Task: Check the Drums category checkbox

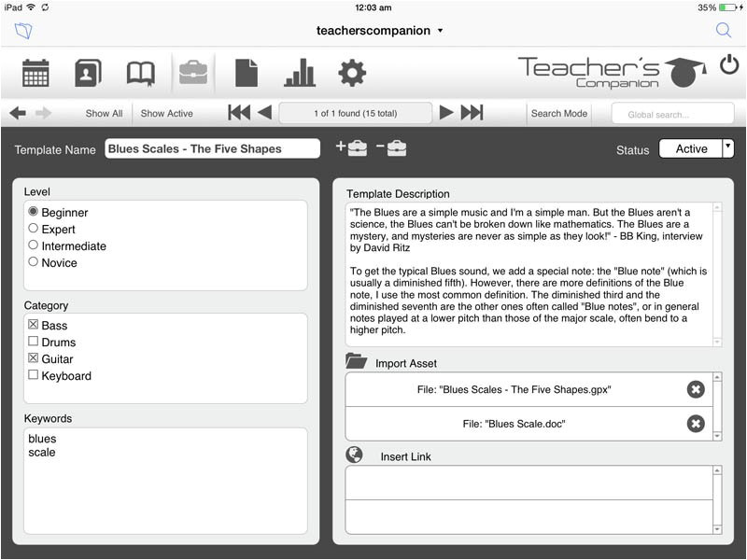Action: (x=33, y=341)
